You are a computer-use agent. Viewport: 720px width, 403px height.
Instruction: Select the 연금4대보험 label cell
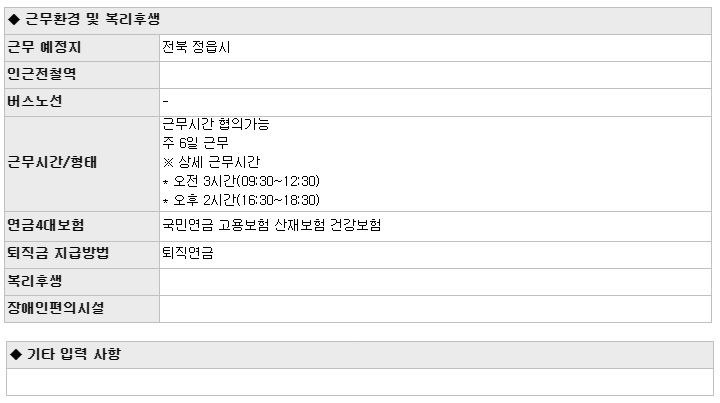[82, 226]
